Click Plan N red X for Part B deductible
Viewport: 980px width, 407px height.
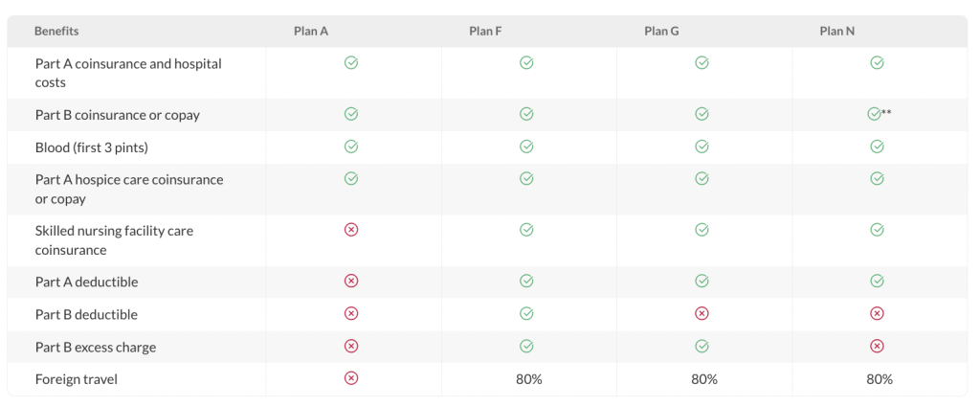point(877,313)
